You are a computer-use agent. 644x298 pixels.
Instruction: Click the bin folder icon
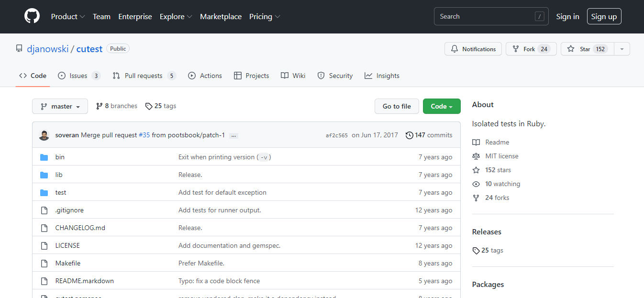pos(44,157)
